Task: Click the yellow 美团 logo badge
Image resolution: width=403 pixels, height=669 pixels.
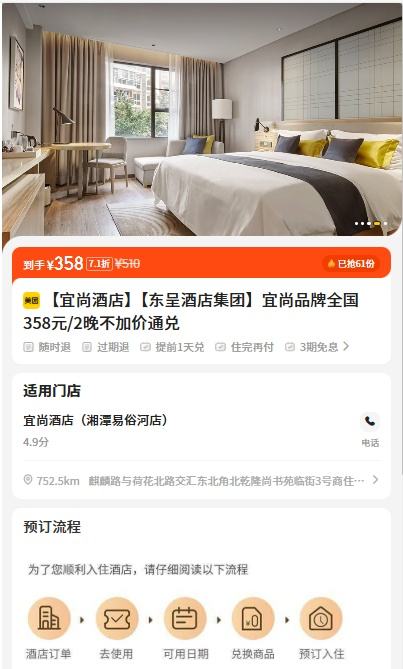Action: tap(32, 301)
